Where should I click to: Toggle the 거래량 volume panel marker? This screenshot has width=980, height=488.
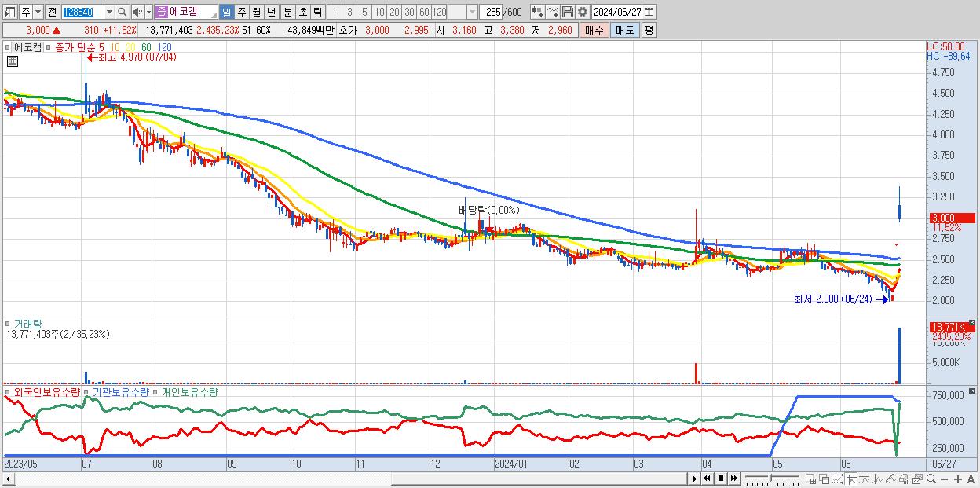coord(7,323)
